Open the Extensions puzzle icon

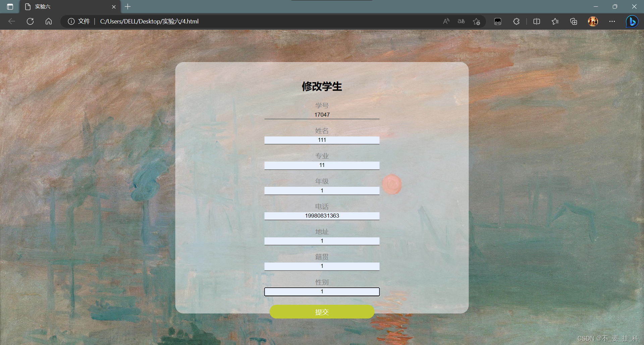click(516, 21)
